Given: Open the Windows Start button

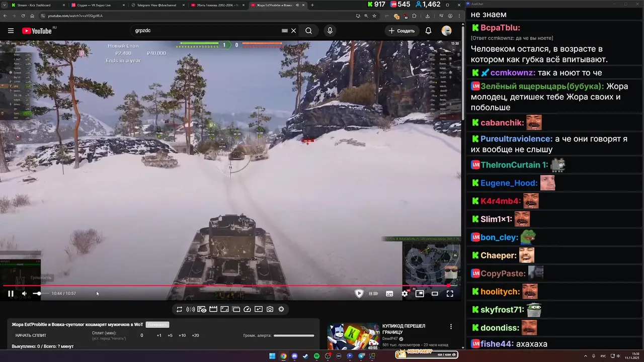Looking at the screenshot, I should (x=272, y=356).
